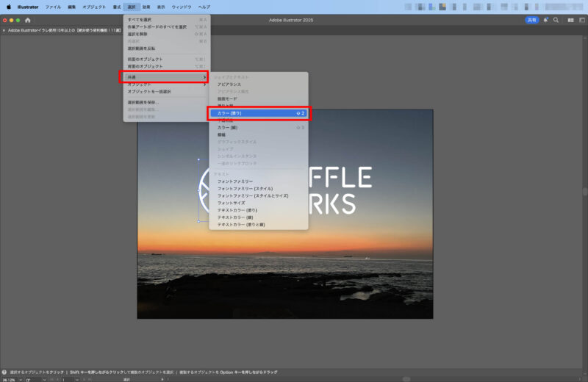Viewport: 588px width, 382px height.
Task: Click the Home icon in the title bar
Action: pyautogui.click(x=28, y=20)
